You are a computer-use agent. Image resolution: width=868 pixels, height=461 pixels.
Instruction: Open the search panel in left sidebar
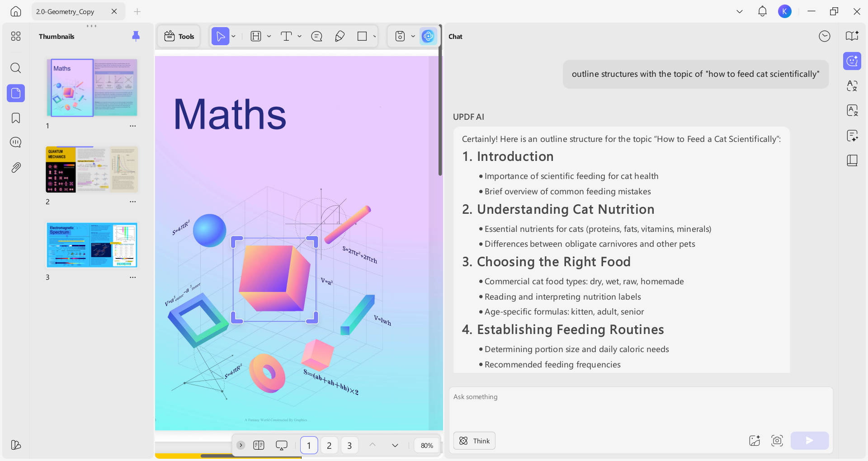click(x=15, y=68)
